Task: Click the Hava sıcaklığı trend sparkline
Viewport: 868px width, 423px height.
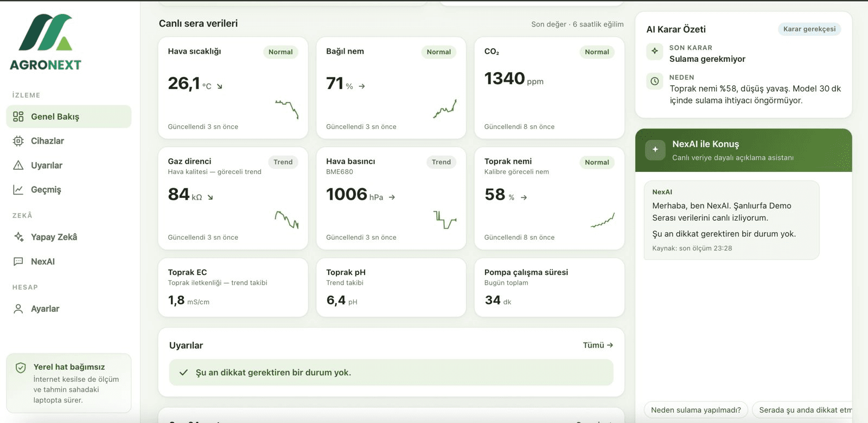Action: pos(287,109)
